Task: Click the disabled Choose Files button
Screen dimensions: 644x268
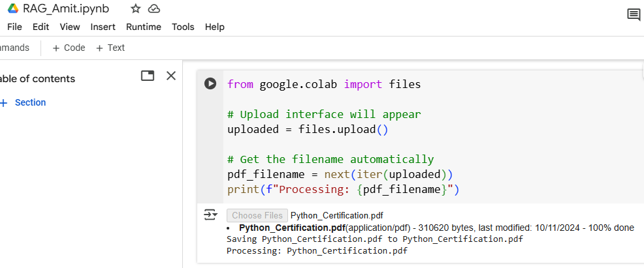Action: (x=257, y=216)
